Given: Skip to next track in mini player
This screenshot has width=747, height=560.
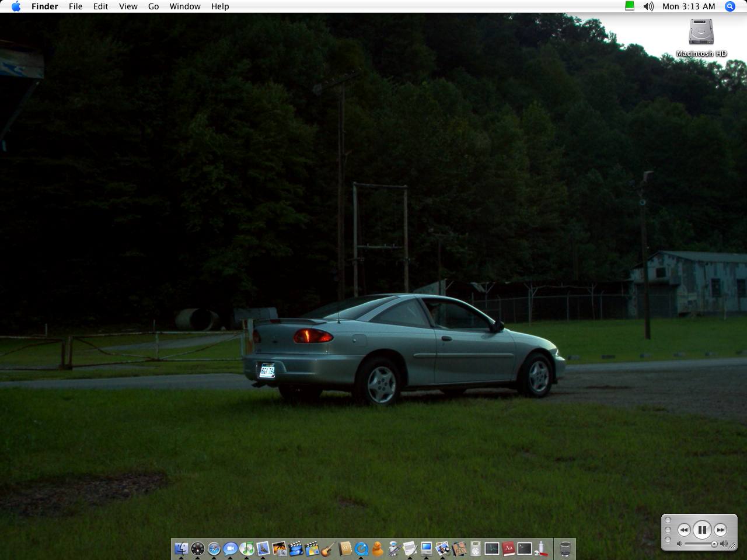Looking at the screenshot, I should click(721, 530).
